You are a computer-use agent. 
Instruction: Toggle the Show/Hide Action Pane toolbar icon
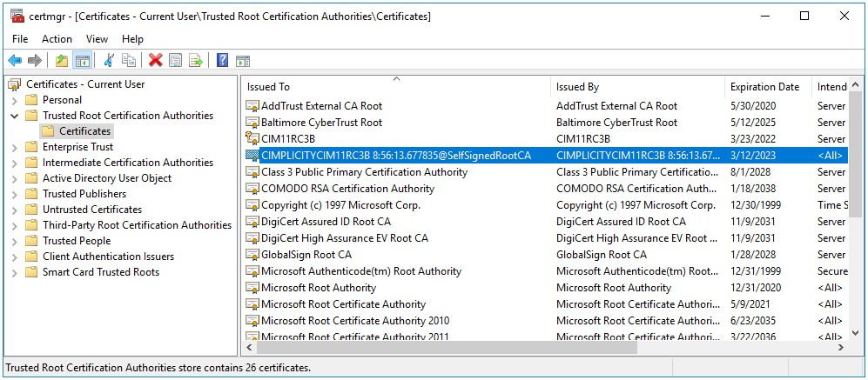[242, 61]
